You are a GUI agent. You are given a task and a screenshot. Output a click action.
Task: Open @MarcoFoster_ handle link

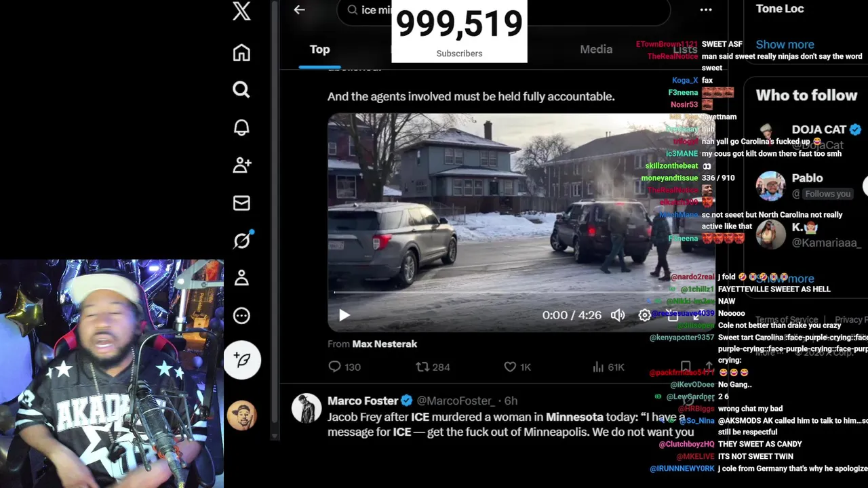456,401
